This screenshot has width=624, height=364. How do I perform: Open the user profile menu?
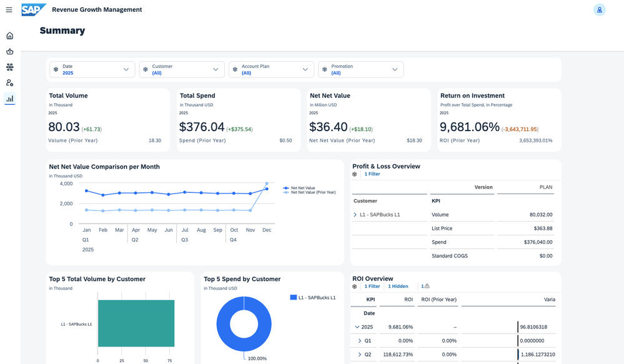pos(600,9)
